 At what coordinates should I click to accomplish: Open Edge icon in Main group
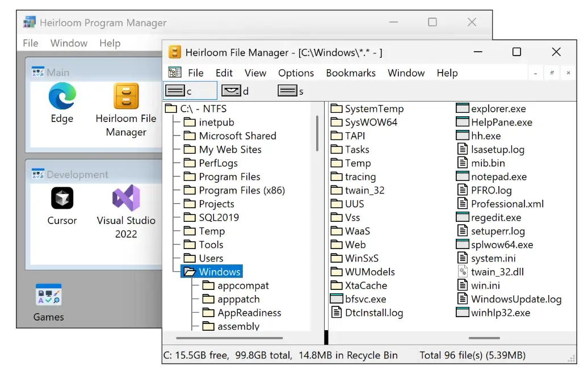62,96
